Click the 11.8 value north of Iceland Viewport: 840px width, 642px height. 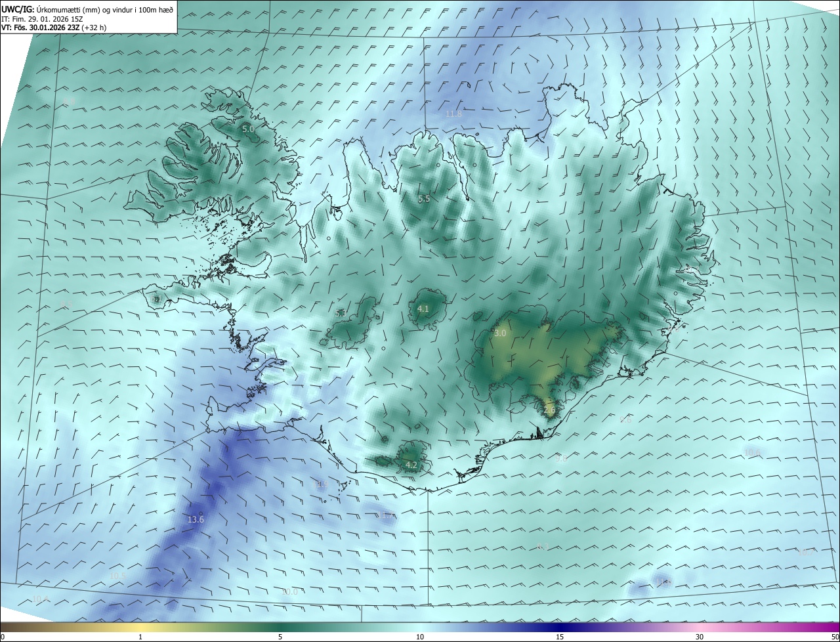point(453,114)
